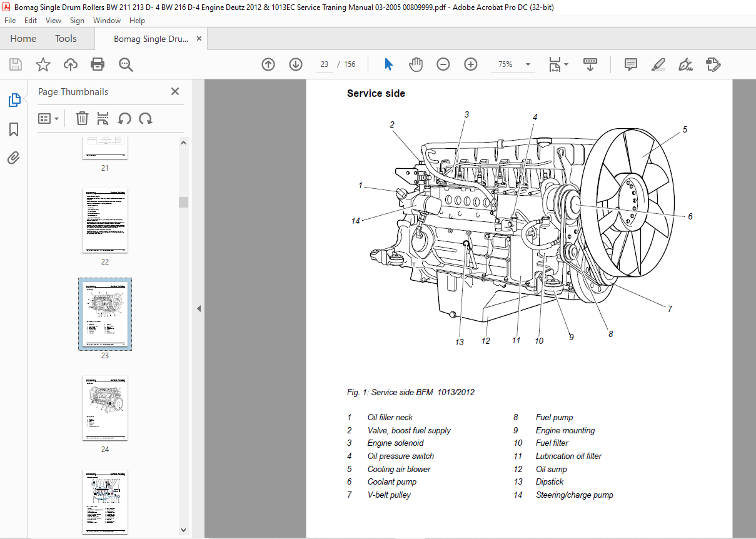756x539 pixels.
Task: Click thumbnails scrollbar up arrow
Action: pos(184,143)
